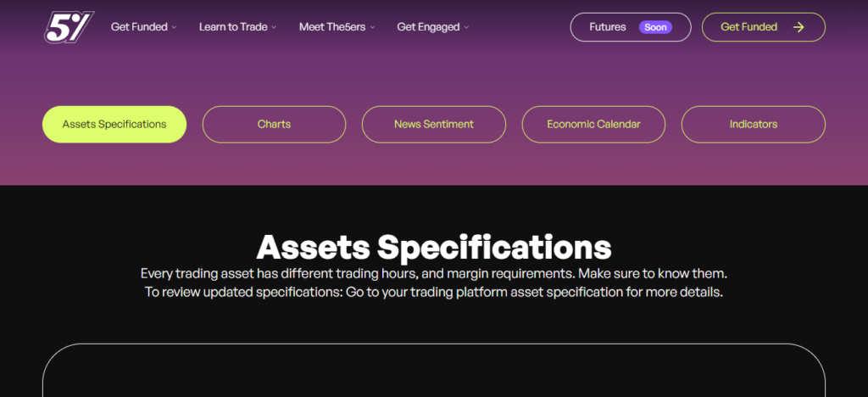Select the Assets Specifications tab

(x=114, y=124)
